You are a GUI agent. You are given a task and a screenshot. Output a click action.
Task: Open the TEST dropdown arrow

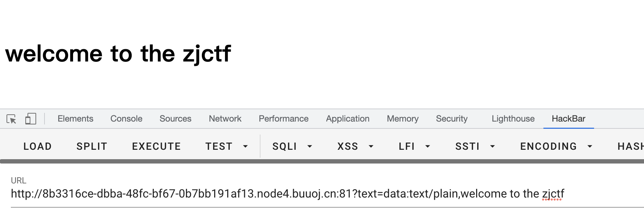[245, 147]
